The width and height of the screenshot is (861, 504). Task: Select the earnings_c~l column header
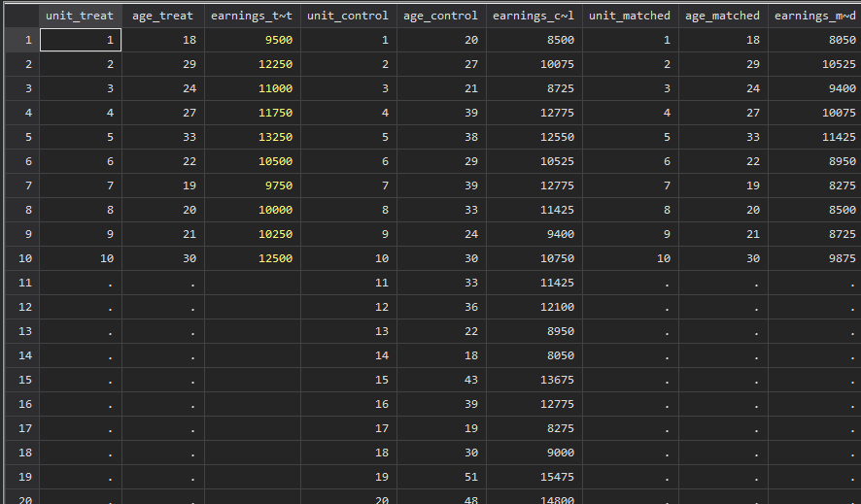coord(534,16)
